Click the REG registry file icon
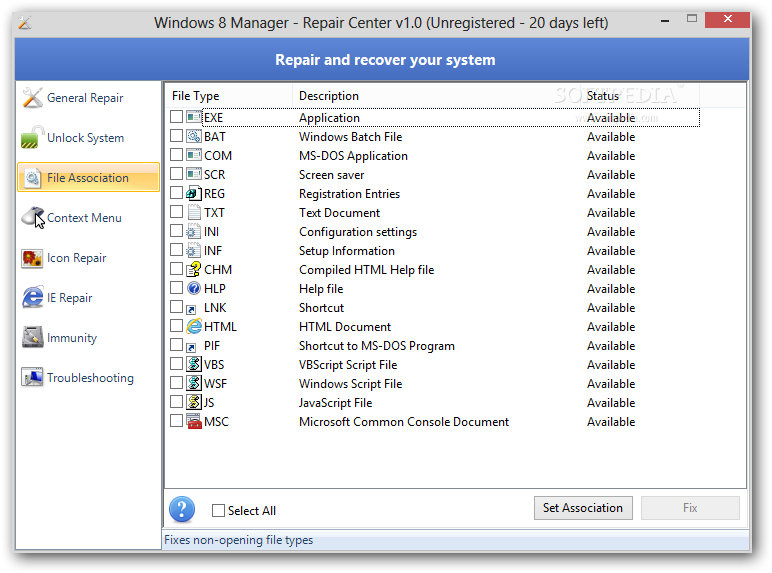772x573 pixels. click(194, 193)
